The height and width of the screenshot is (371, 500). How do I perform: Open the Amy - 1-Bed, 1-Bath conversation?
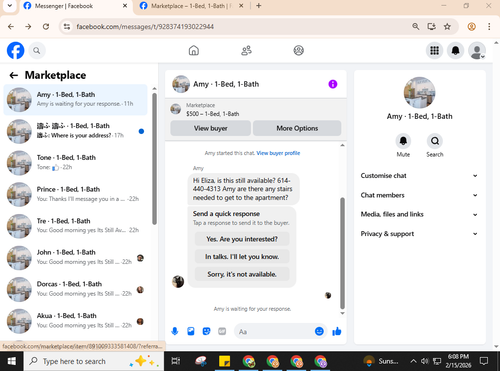pyautogui.click(x=75, y=99)
